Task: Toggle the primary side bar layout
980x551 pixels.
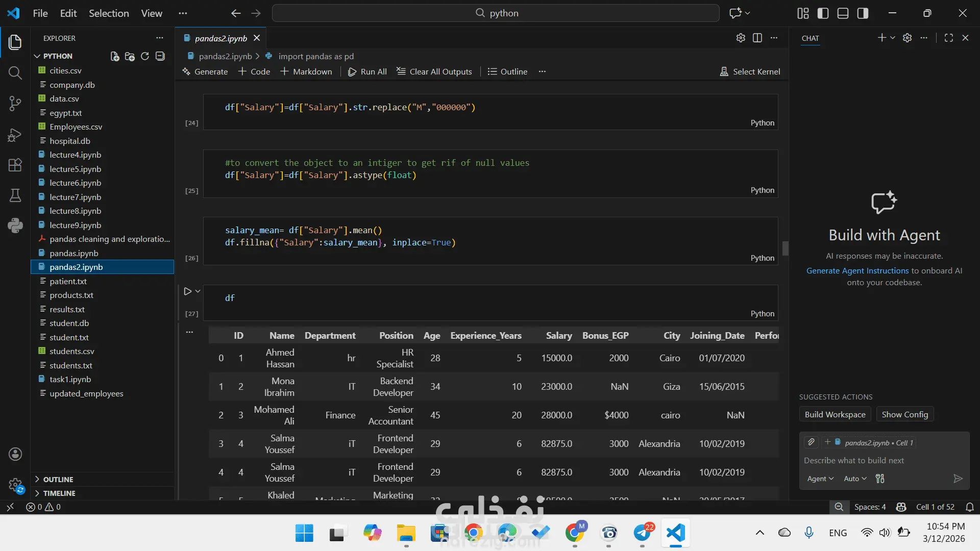Action: point(823,13)
